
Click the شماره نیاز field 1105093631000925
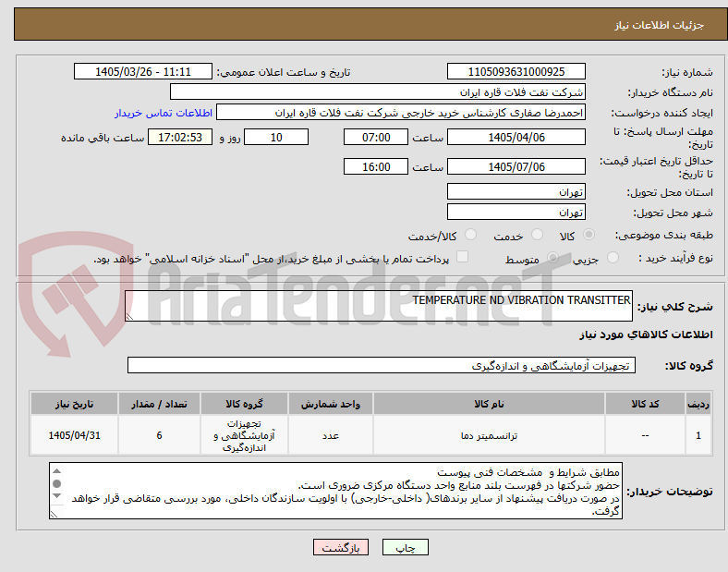coord(516,71)
